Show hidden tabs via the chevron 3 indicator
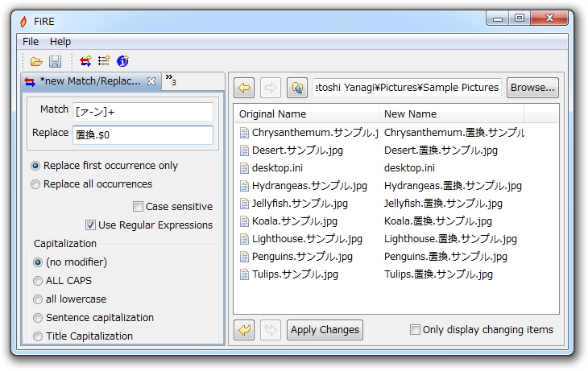Image resolution: width=588 pixels, height=371 pixels. pyautogui.click(x=171, y=80)
